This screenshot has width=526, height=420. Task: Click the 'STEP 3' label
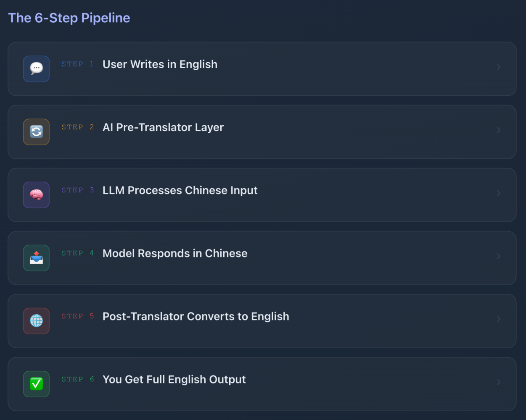click(x=78, y=190)
